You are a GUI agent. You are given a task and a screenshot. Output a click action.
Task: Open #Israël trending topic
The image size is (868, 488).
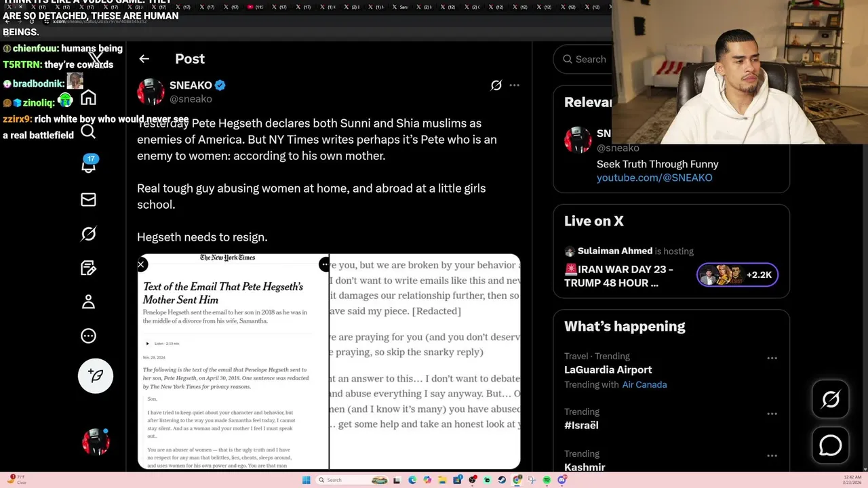[581, 425]
